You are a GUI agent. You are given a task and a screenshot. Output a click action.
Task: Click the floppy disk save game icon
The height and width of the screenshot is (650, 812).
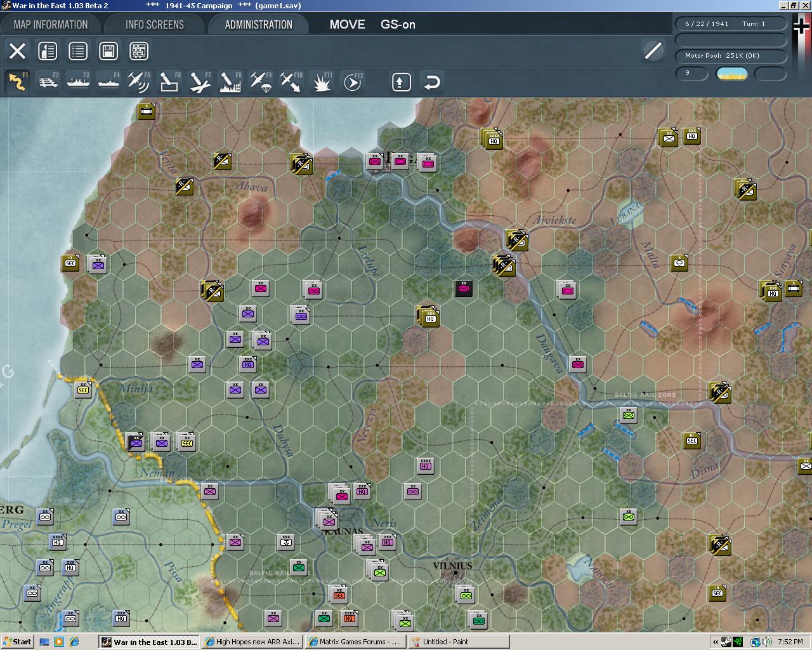pos(108,51)
